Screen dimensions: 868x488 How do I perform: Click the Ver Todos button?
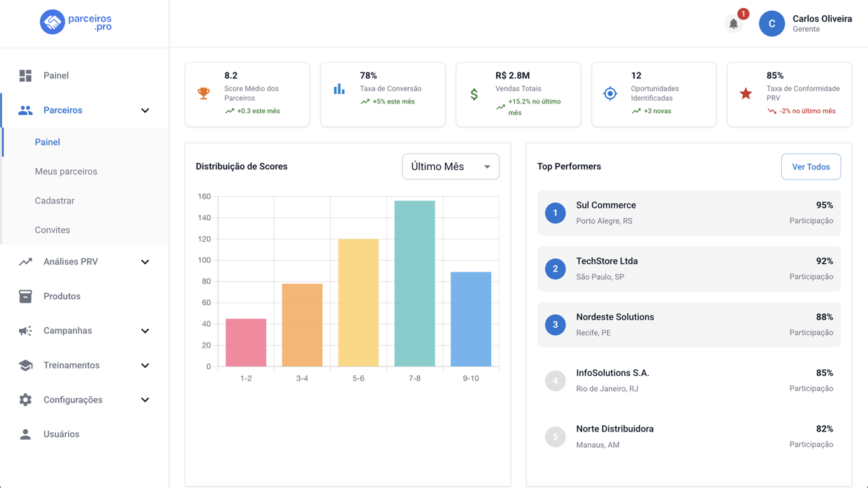click(x=810, y=167)
